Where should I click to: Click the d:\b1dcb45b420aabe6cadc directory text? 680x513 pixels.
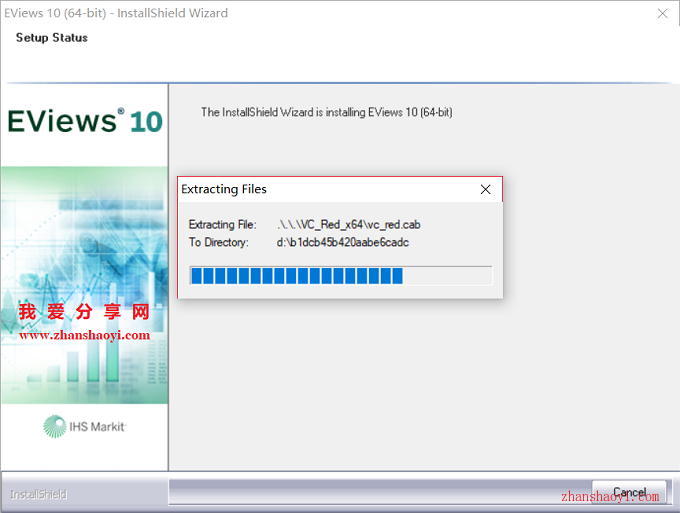[343, 242]
